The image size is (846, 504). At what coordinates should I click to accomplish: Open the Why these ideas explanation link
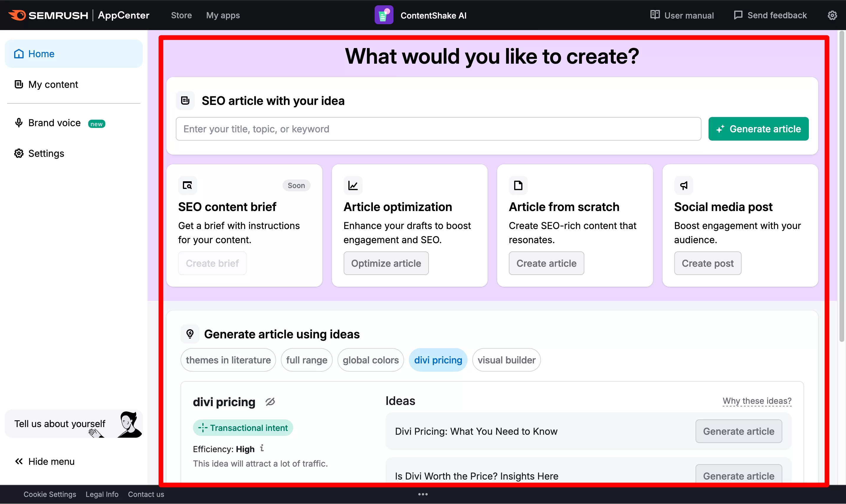pyautogui.click(x=757, y=401)
